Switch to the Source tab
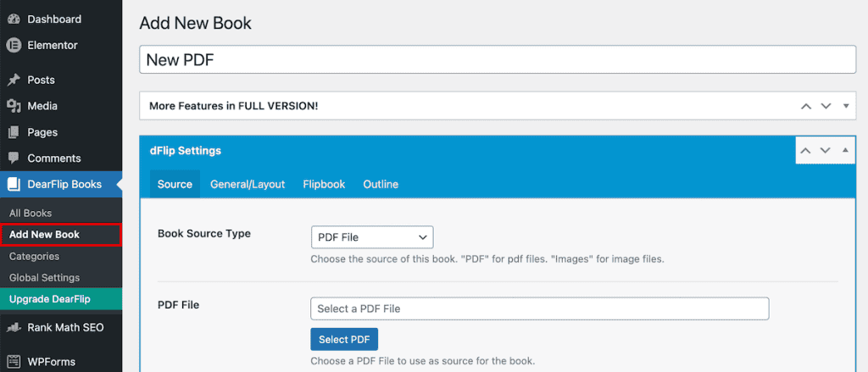868x372 pixels. (175, 185)
